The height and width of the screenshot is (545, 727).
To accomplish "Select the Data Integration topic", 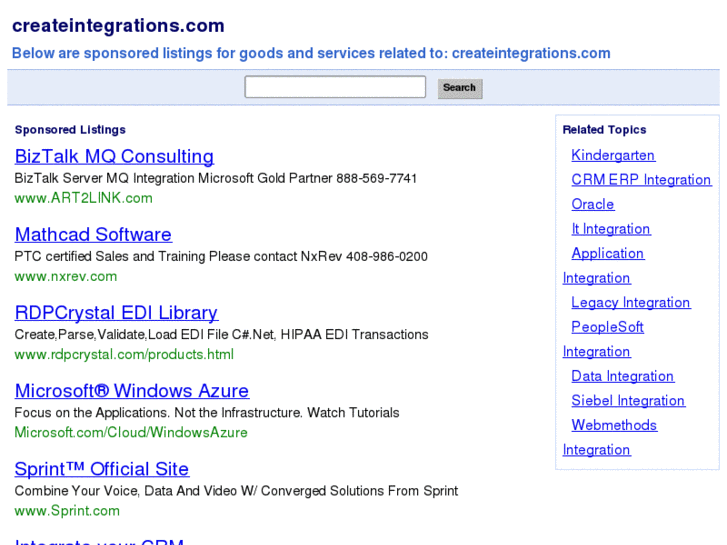I will 622,376.
